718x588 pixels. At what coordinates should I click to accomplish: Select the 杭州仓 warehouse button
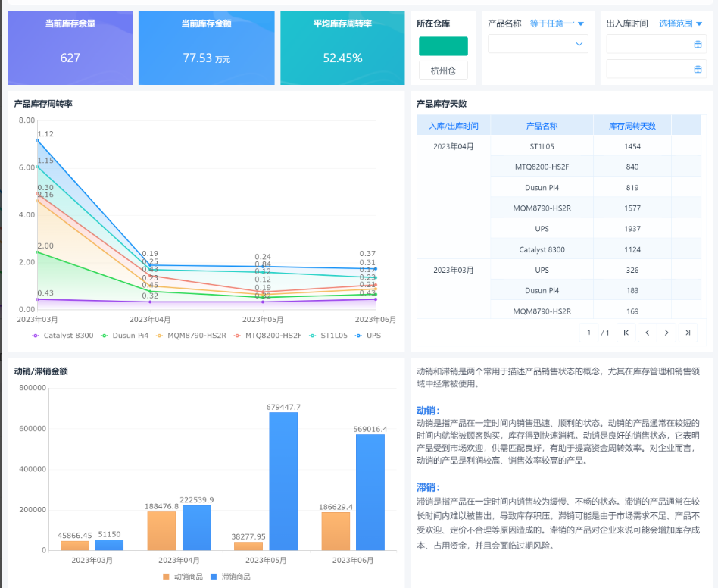[443, 70]
